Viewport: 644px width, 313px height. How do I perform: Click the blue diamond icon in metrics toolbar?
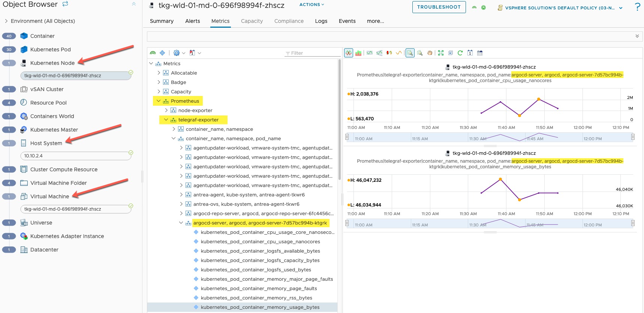162,53
